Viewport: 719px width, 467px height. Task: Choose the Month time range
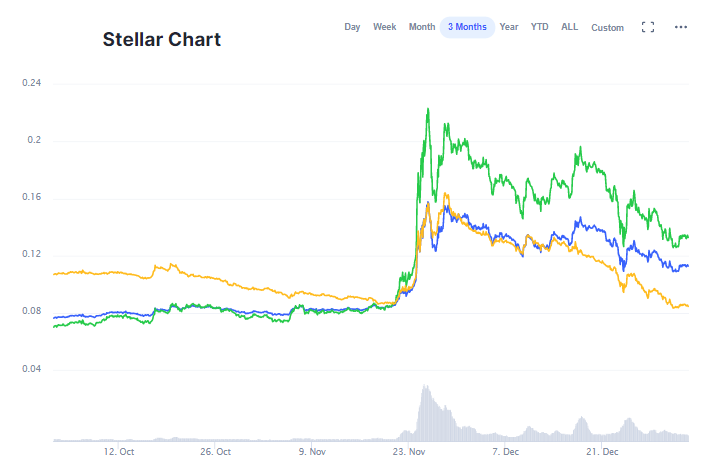click(x=422, y=27)
